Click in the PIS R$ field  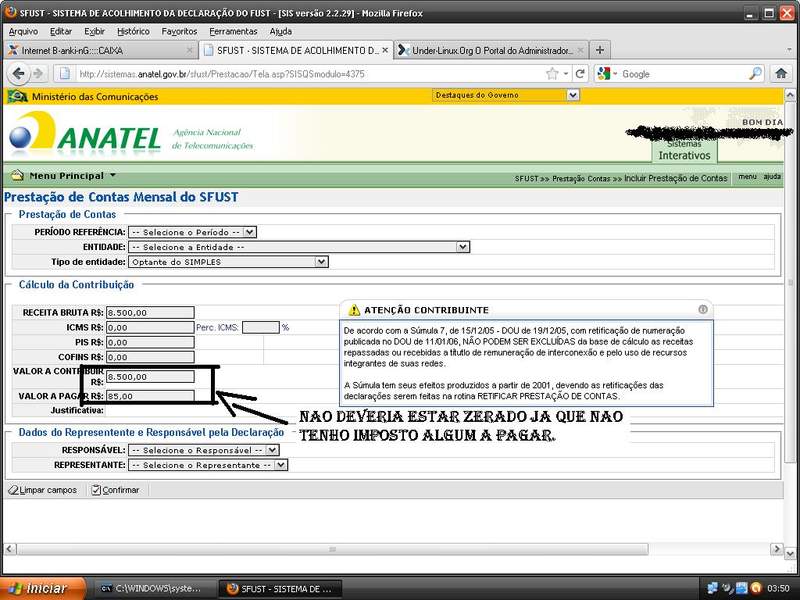[150, 342]
